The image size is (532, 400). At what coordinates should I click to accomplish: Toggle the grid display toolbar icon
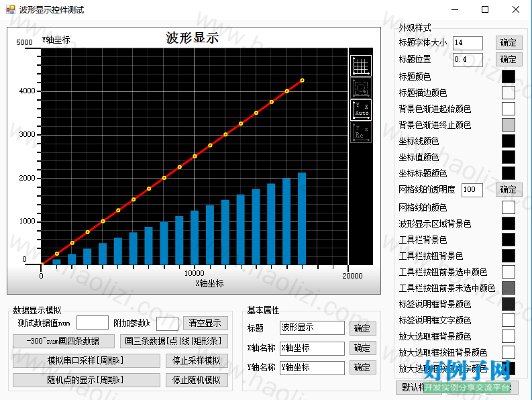361,66
